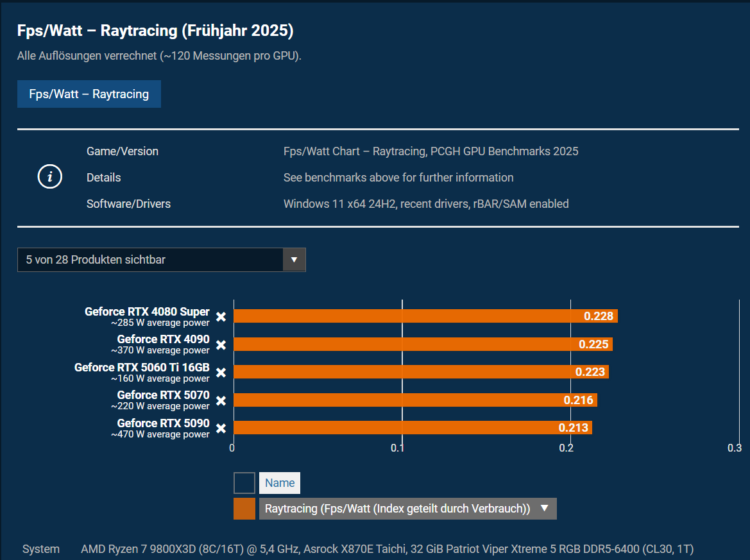Image resolution: width=750 pixels, height=560 pixels.
Task: Click the '~285 W average power' text
Action: click(160, 323)
